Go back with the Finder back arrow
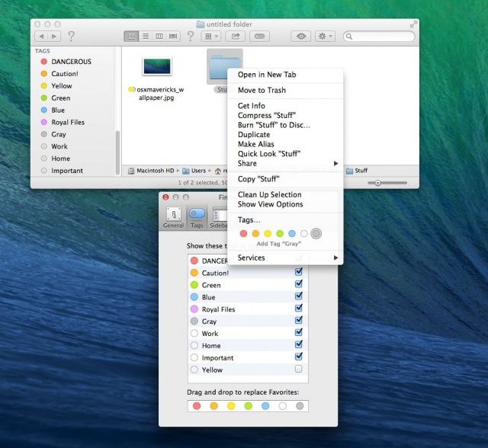Viewport: 488px width, 448px height. [x=41, y=37]
